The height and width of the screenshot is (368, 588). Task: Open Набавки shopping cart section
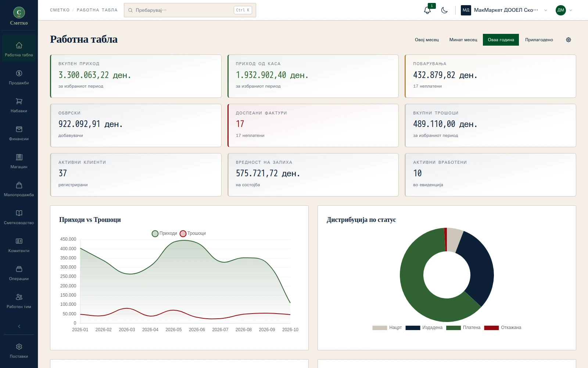coord(19,104)
